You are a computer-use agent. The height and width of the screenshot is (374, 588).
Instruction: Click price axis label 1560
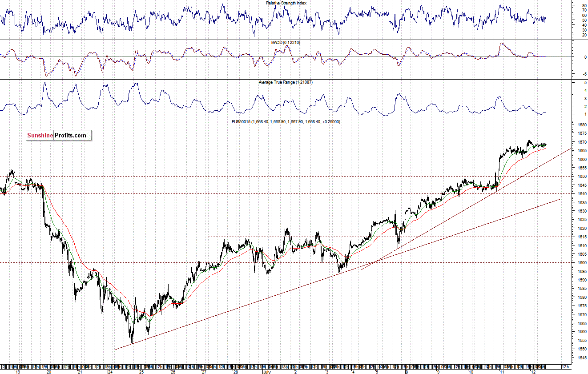[x=582, y=332]
